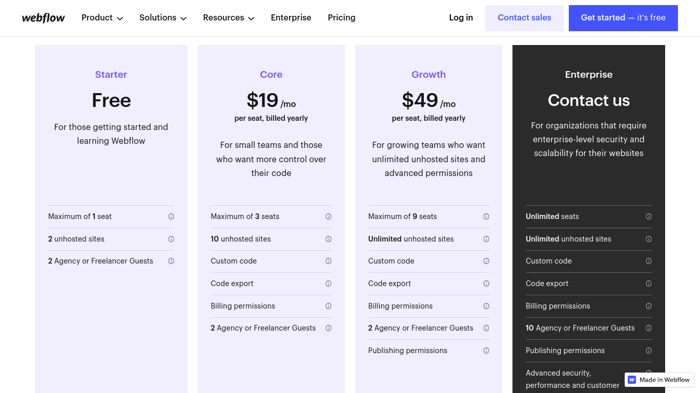Expand the Solutions dropdown menu
The width and height of the screenshot is (700, 393).
tap(163, 18)
